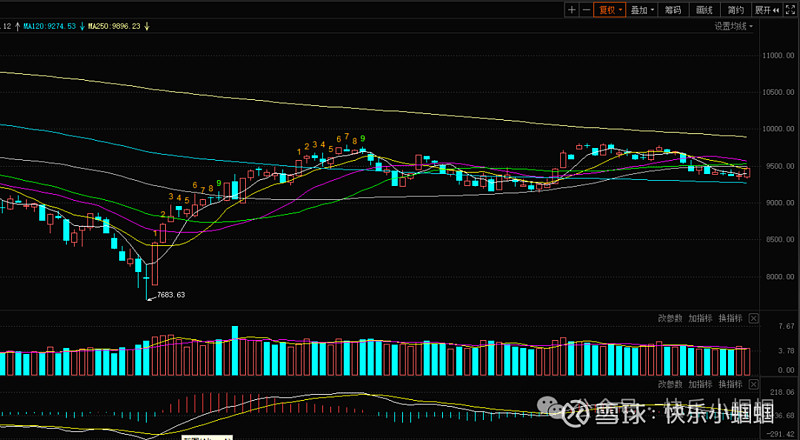Close the volume indicator panel
Image resolution: width=800 pixels, height=440 pixels.
pos(754,319)
